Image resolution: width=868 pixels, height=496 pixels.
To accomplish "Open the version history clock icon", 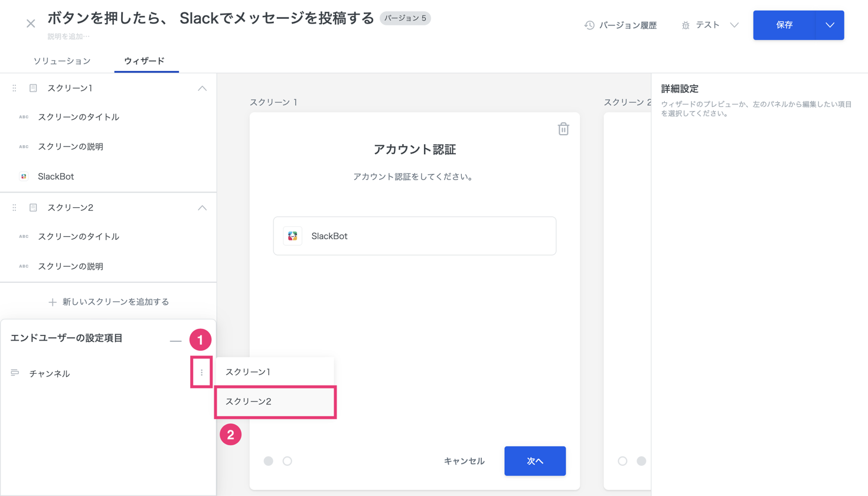I will coord(589,25).
